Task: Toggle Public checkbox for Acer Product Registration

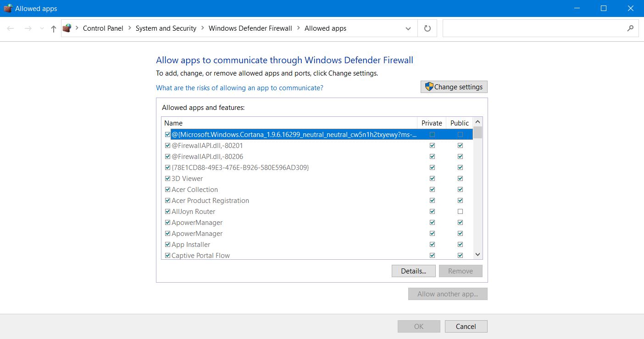Action: pos(460,201)
